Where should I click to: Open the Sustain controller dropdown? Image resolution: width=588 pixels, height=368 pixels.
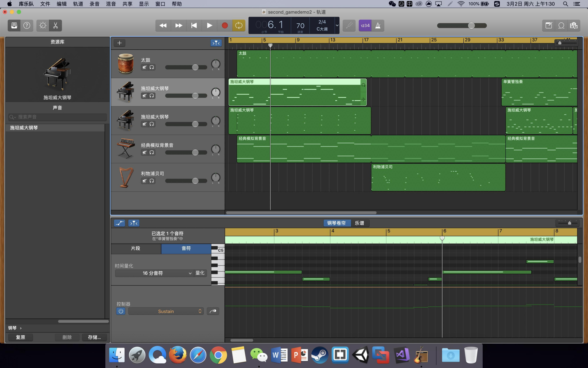click(166, 311)
